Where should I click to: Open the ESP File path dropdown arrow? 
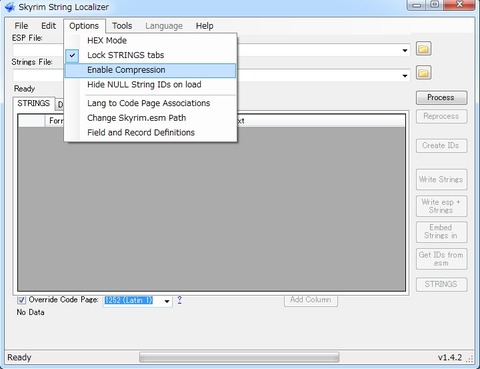tap(405, 50)
